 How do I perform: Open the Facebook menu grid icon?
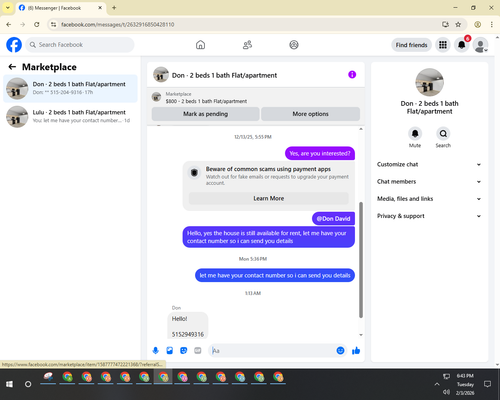pyautogui.click(x=443, y=45)
